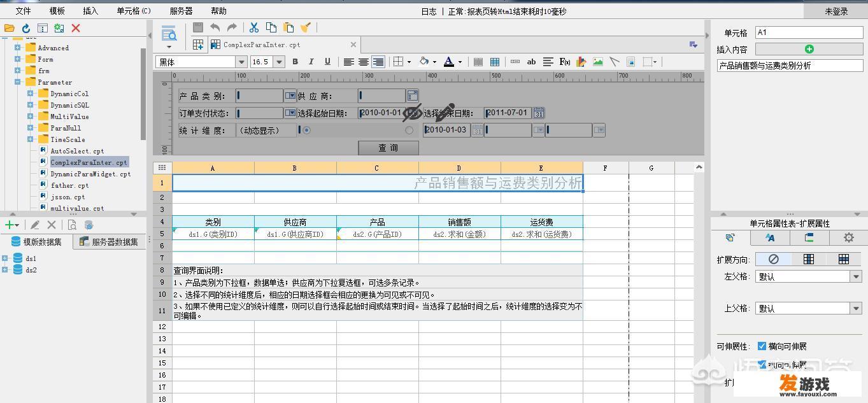This screenshot has height=403, width=868.
Task: Click the Cut scissors icon
Action: pyautogui.click(x=254, y=27)
